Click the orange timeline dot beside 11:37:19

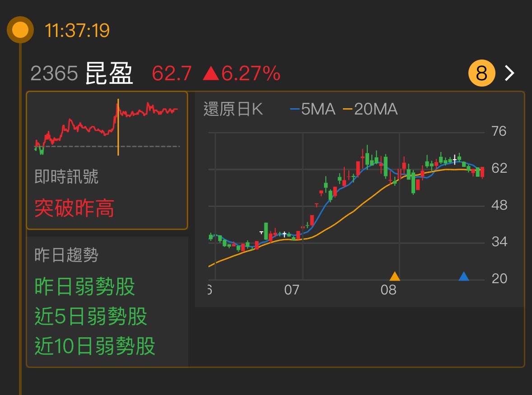coord(20,29)
